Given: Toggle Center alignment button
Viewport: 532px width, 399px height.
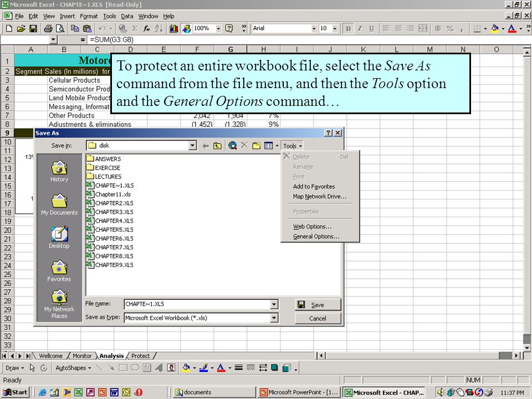Looking at the screenshot, I should pos(398,28).
